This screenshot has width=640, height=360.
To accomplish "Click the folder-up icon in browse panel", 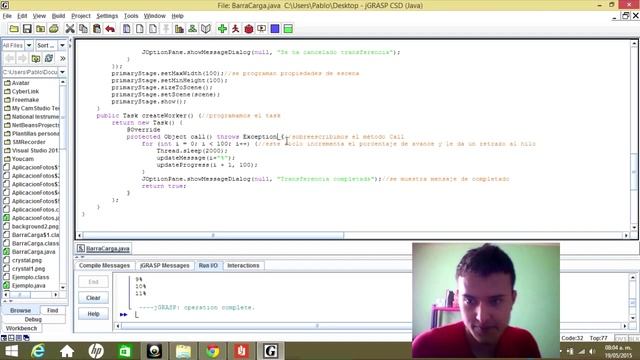I will point(36,58).
